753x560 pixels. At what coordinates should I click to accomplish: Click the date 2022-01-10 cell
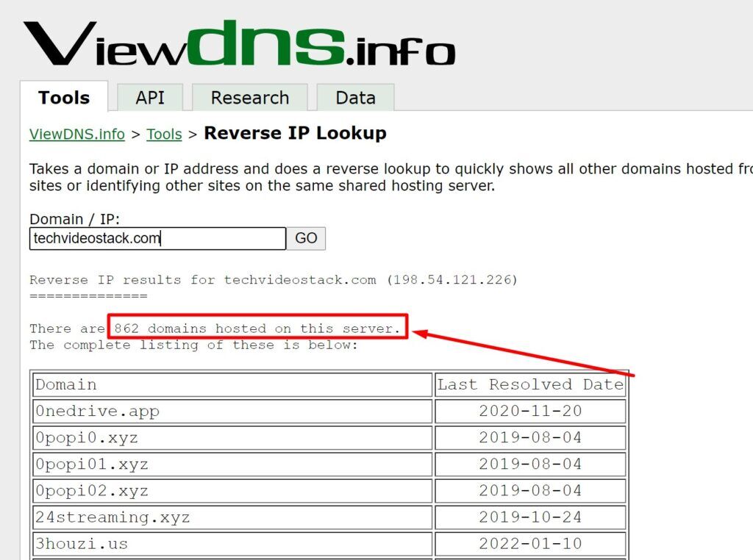click(x=531, y=544)
